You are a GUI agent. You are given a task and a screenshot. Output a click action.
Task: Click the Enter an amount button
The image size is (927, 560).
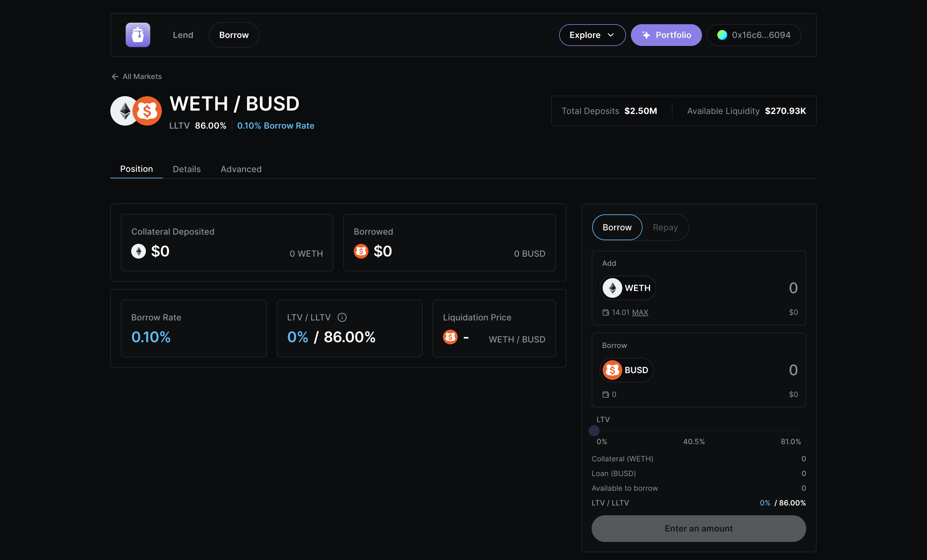699,528
